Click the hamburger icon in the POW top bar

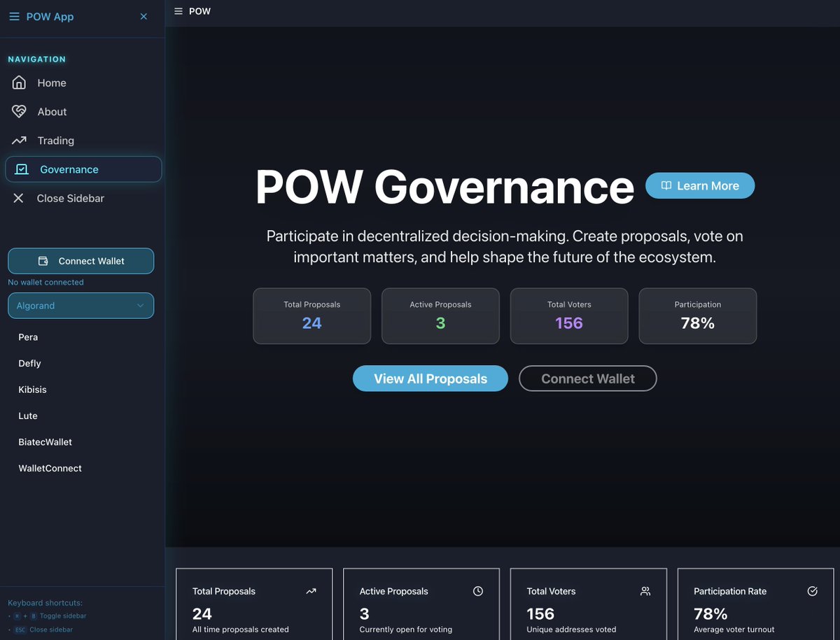coord(178,11)
